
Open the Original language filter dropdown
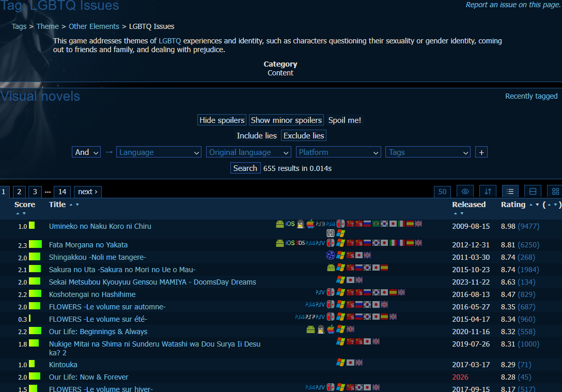pyautogui.click(x=248, y=152)
